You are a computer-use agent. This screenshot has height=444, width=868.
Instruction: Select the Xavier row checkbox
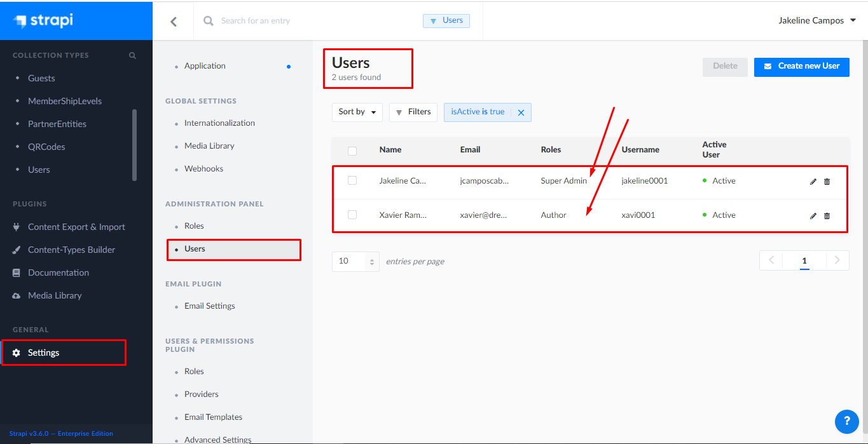[x=352, y=215]
